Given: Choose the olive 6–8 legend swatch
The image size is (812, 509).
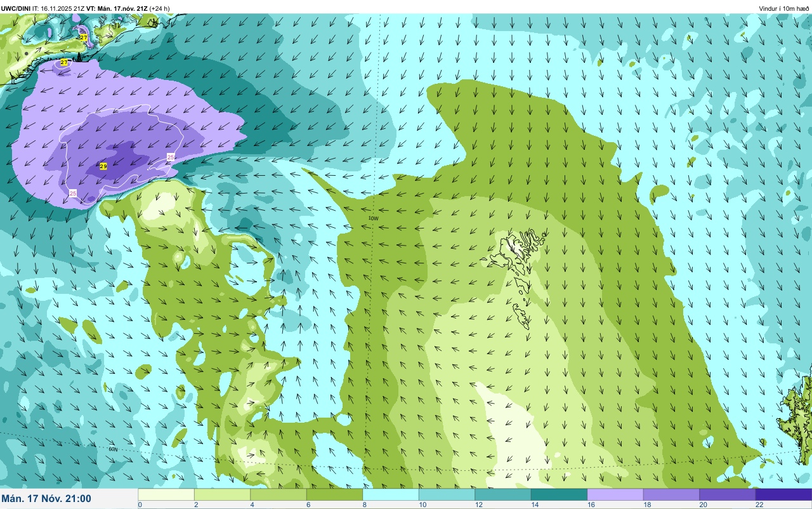Looking at the screenshot, I should coord(334,494).
